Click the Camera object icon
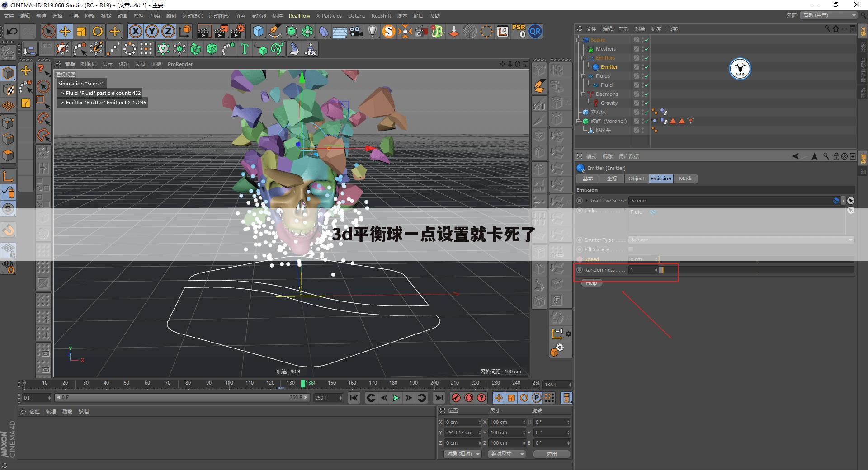868x470 pixels. point(356,31)
